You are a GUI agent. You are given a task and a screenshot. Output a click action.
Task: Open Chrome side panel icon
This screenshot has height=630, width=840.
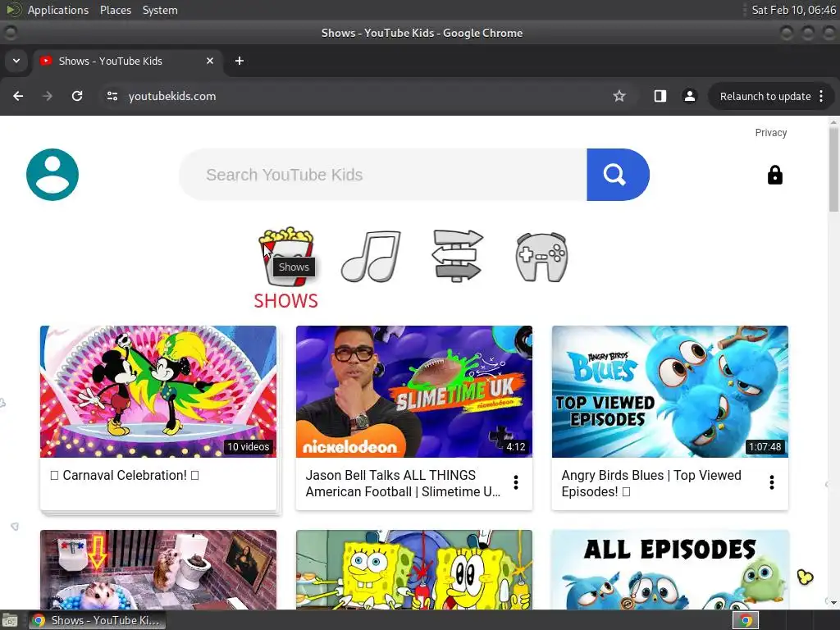click(x=660, y=96)
